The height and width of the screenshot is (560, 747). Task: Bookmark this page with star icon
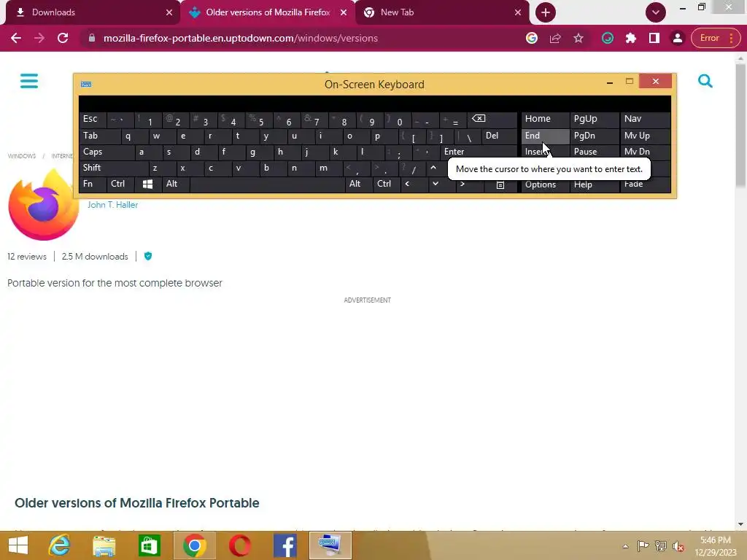pyautogui.click(x=578, y=38)
